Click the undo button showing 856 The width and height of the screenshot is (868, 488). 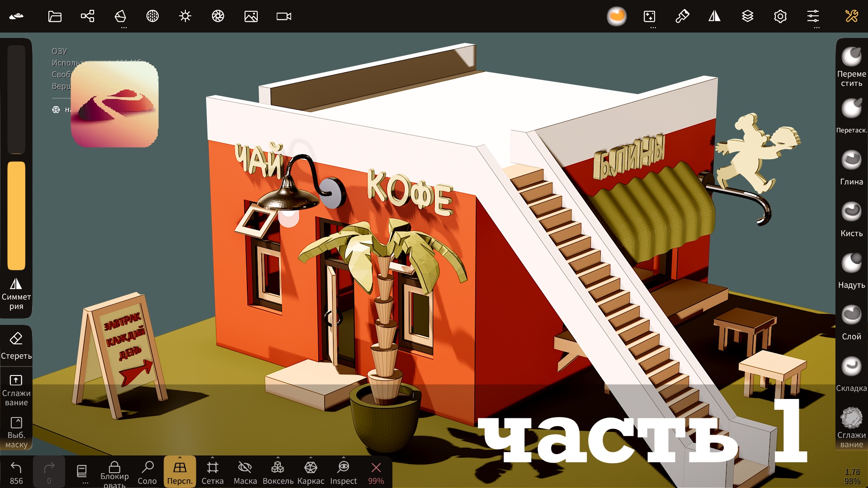17,470
